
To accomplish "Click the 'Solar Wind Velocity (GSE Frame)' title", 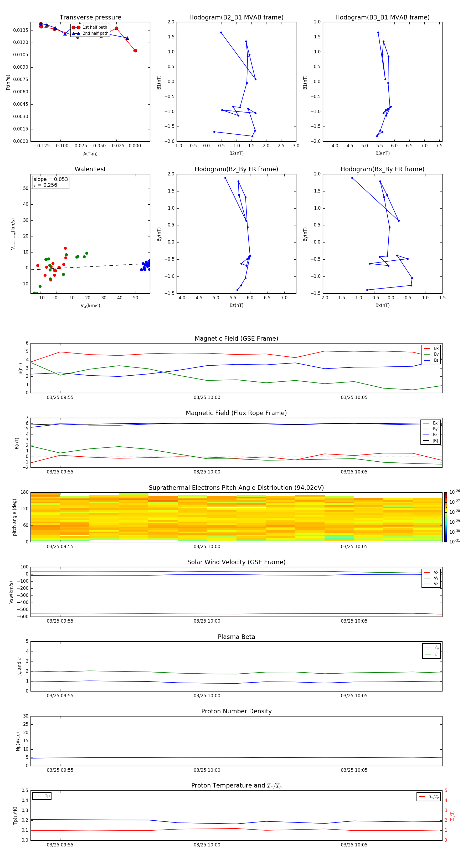I will [236, 562].
